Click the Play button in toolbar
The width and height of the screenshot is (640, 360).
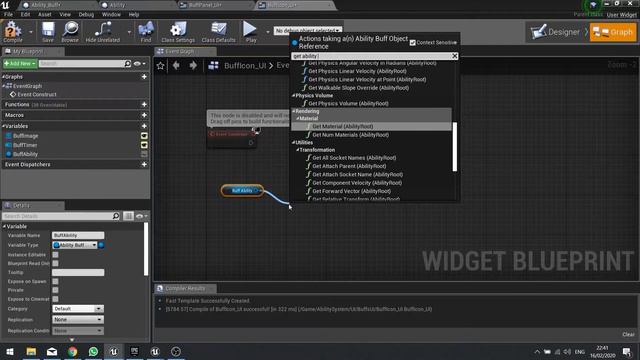coord(250,32)
